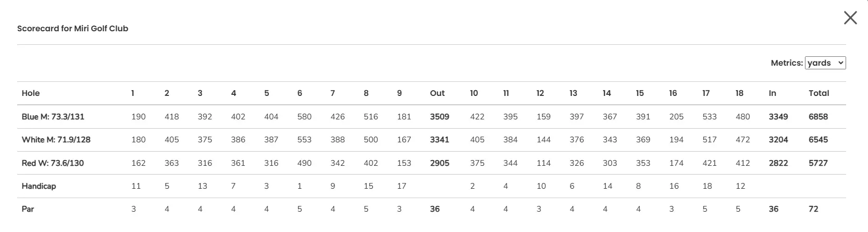Click the In column header
This screenshot has width=868, height=232.
772,93
